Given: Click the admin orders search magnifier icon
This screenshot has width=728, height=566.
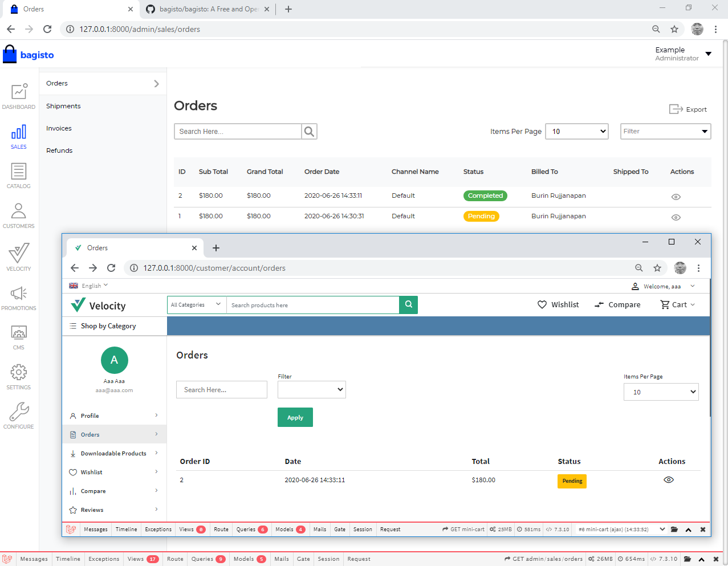Looking at the screenshot, I should 309,132.
